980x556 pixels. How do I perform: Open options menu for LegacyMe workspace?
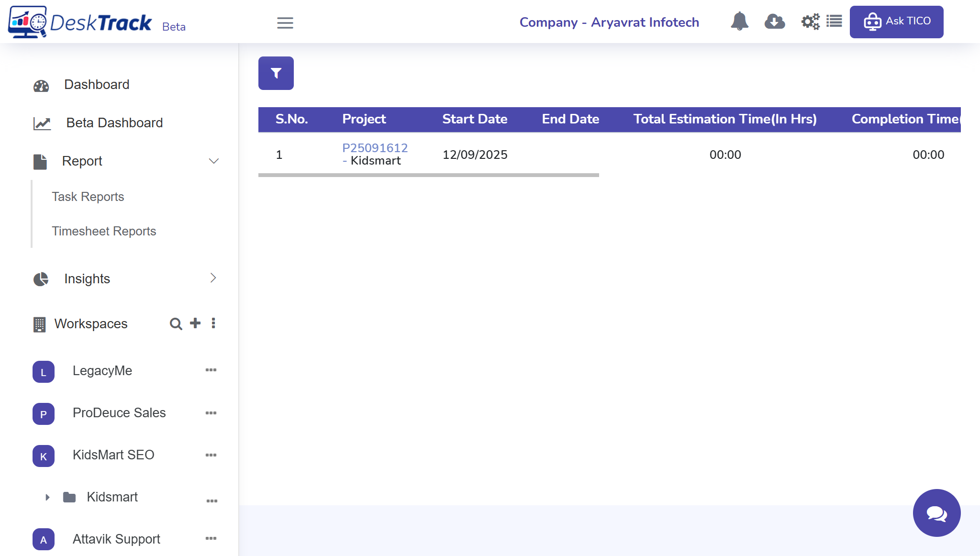coord(211,370)
